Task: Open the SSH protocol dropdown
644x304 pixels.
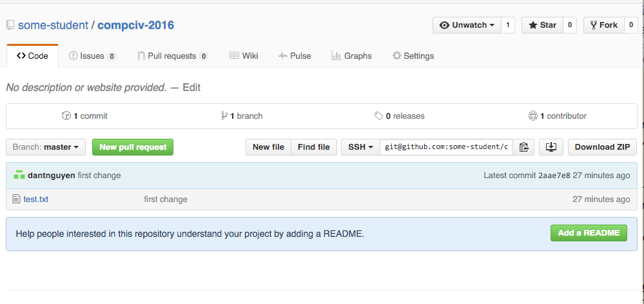Action: [360, 147]
